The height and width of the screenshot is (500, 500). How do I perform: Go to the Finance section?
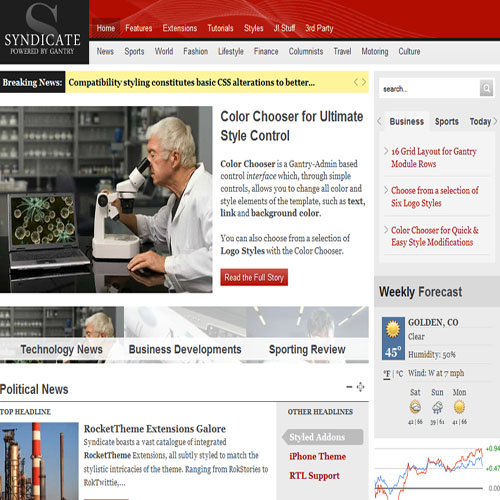[266, 51]
